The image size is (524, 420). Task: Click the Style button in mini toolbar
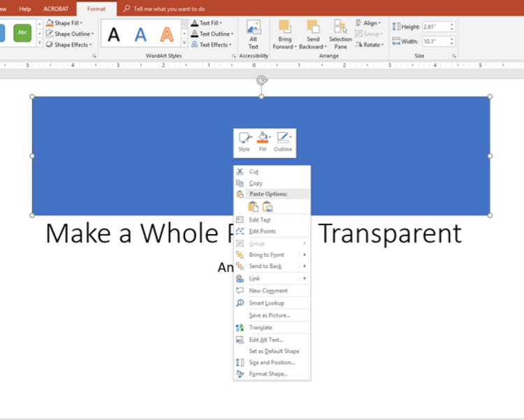(245, 142)
